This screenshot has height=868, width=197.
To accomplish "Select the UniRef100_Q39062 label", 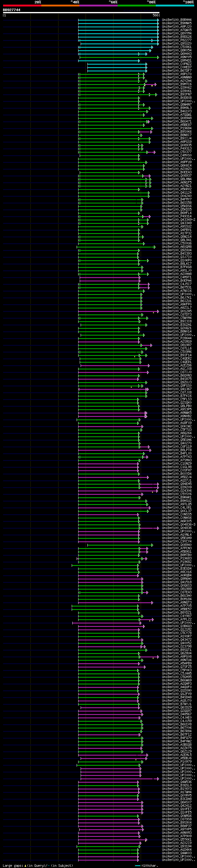I will [x=177, y=88].
